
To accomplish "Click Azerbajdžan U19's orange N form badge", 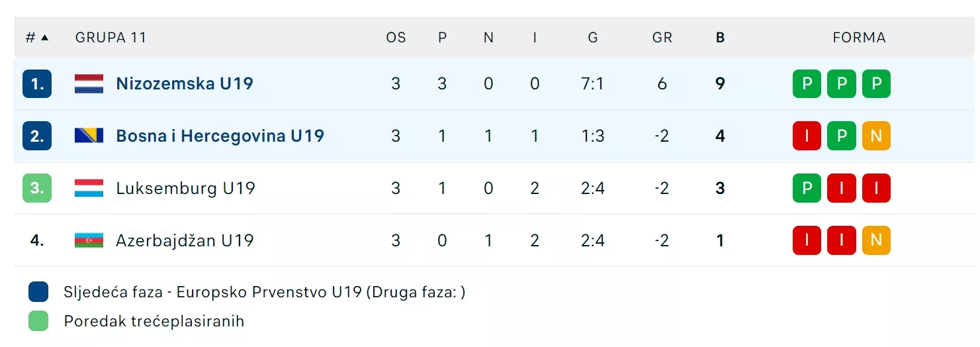I will 876,240.
